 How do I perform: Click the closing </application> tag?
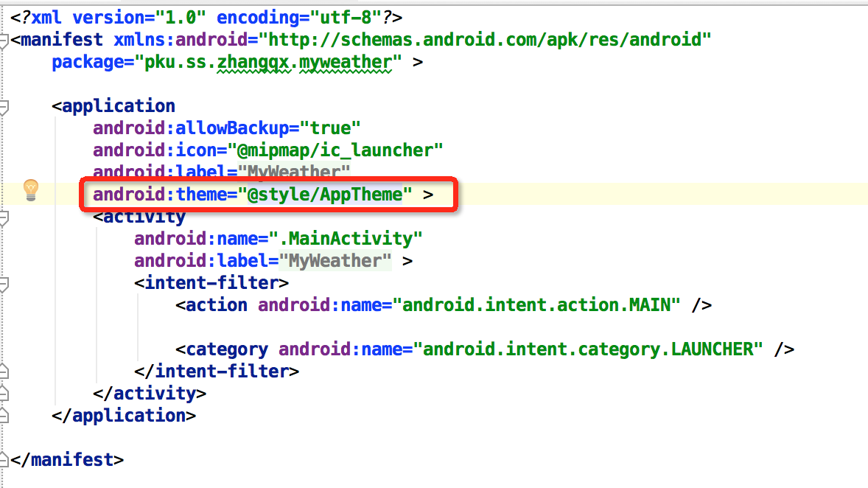click(x=124, y=416)
